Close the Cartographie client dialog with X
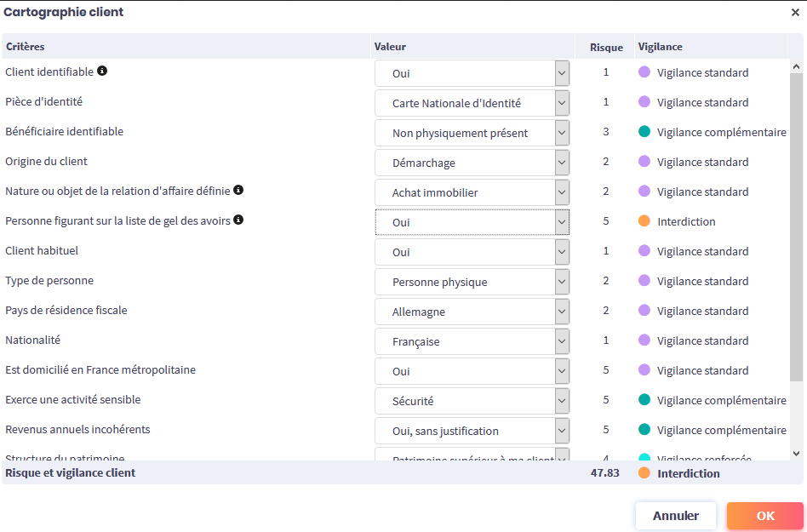This screenshot has height=532, width=807. click(795, 13)
